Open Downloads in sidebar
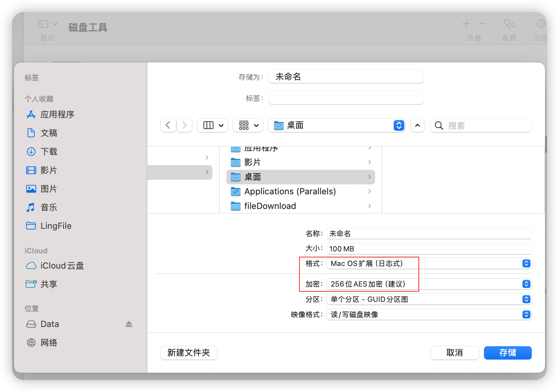The width and height of the screenshot is (559, 392). click(x=49, y=152)
